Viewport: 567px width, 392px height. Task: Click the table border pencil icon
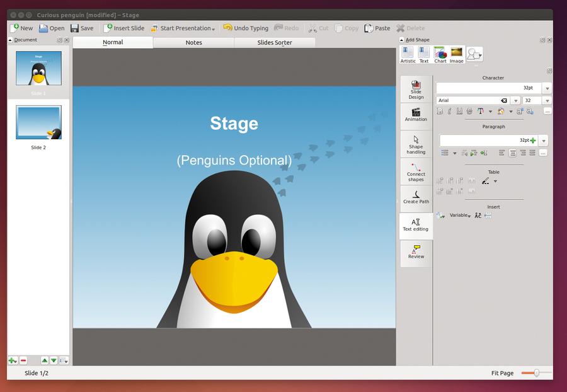click(x=486, y=181)
